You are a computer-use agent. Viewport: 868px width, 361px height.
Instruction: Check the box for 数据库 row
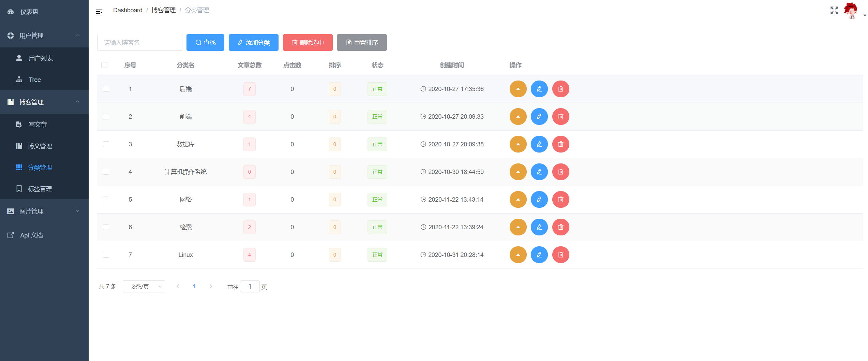[x=106, y=144]
